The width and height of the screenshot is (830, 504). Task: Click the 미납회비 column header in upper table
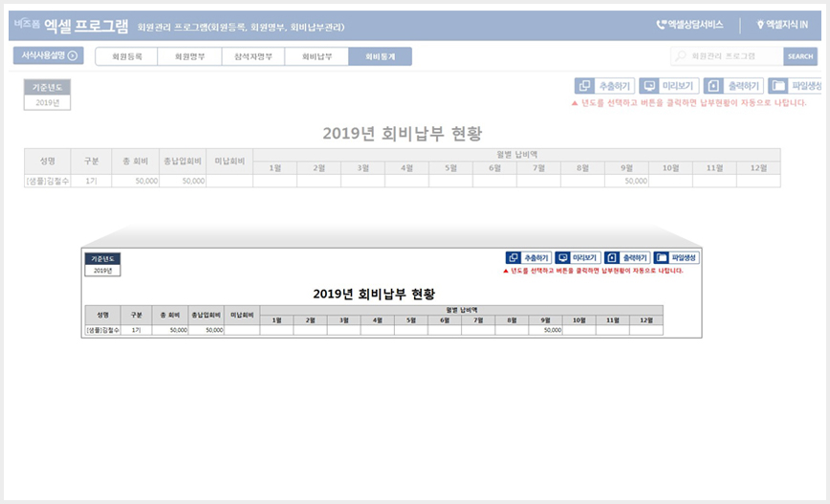click(x=229, y=161)
